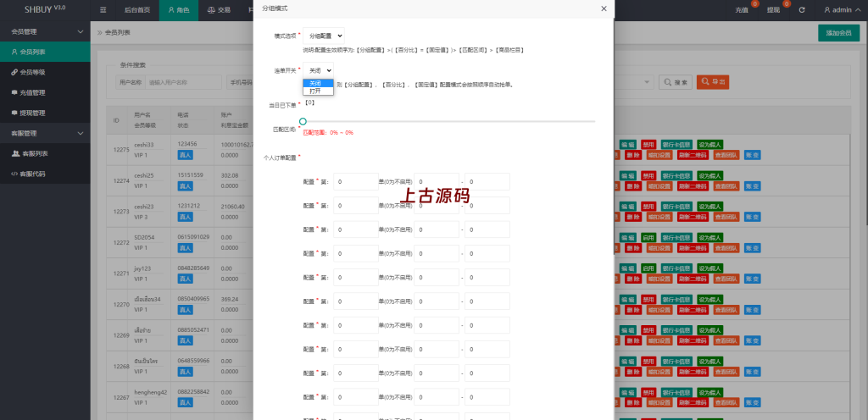Click the 添加会员 button
This screenshot has height=420, width=868.
838,33
